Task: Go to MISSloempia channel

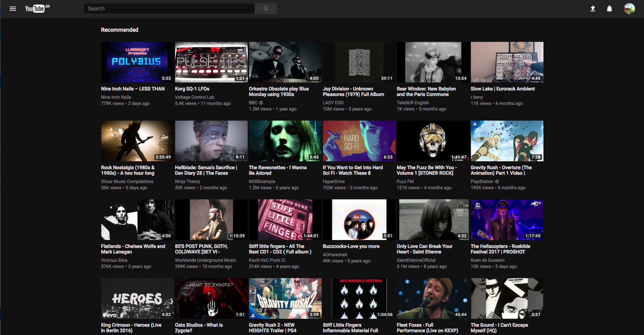Action: (262, 182)
